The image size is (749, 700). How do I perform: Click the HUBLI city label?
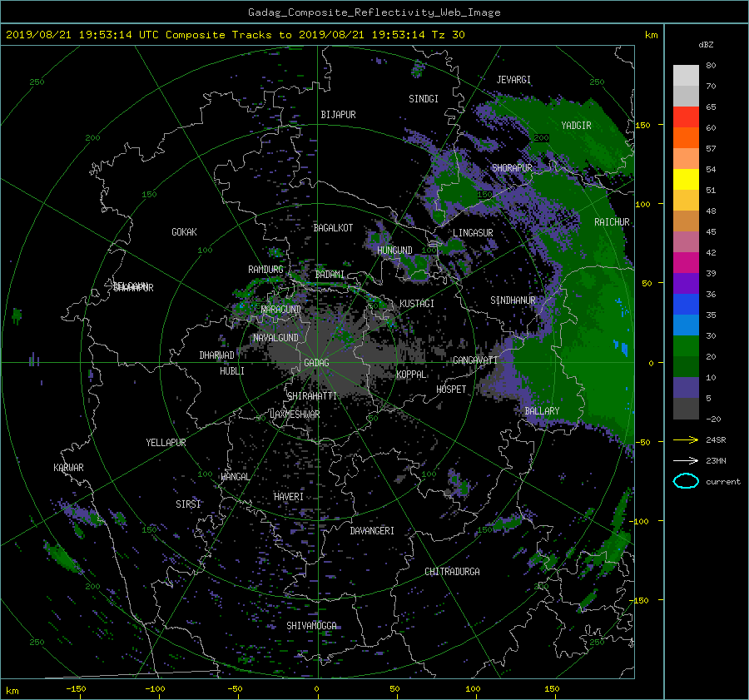(x=232, y=371)
